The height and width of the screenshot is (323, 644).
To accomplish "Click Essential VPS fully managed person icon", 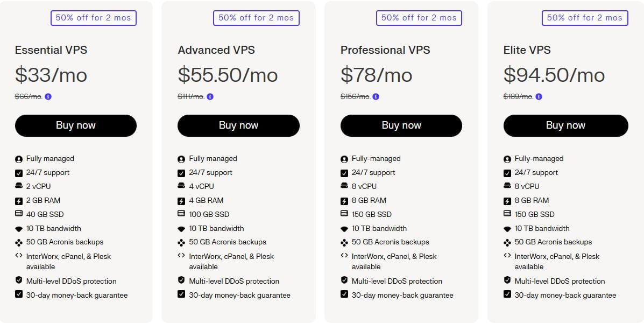I will tap(19, 159).
